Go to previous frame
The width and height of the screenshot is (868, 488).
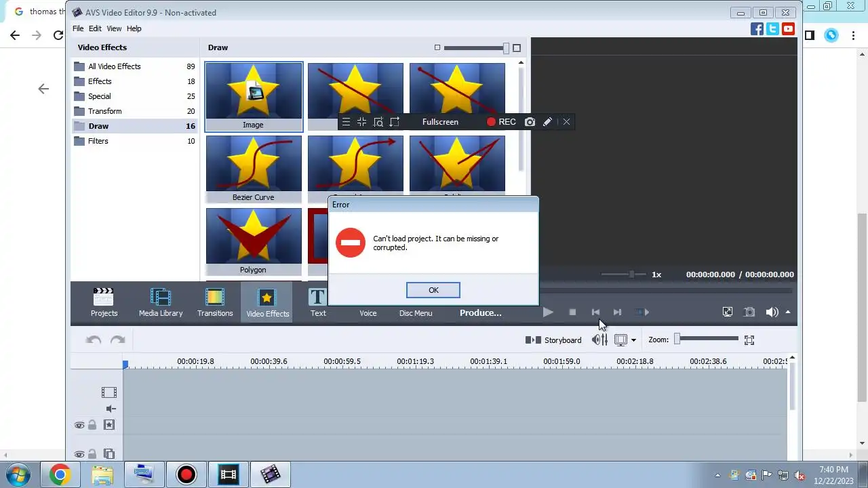coord(595,312)
